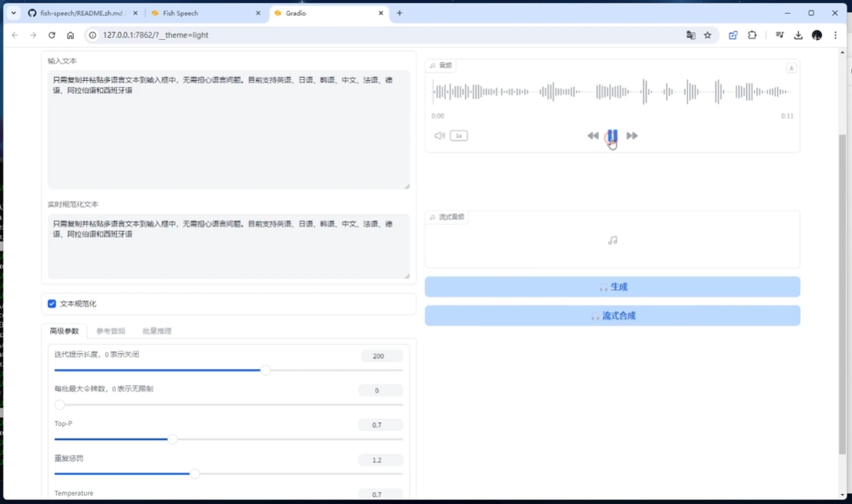Click the Top-P slider handle
Screen dimensions: 852x504
(173, 439)
